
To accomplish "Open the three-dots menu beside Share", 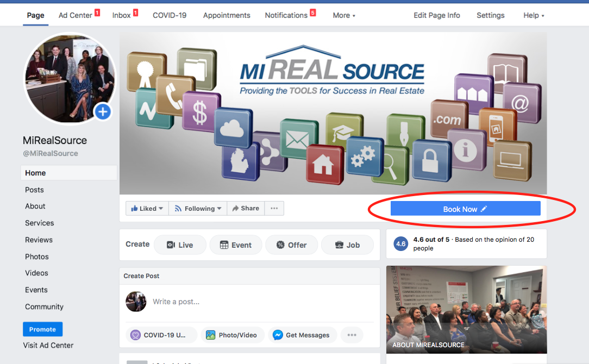I will coord(274,209).
